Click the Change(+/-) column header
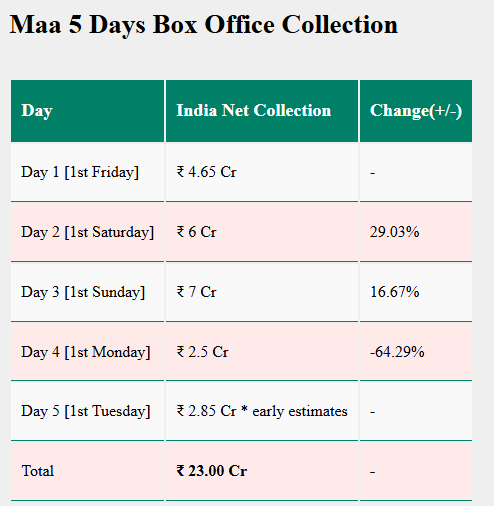 tap(416, 111)
